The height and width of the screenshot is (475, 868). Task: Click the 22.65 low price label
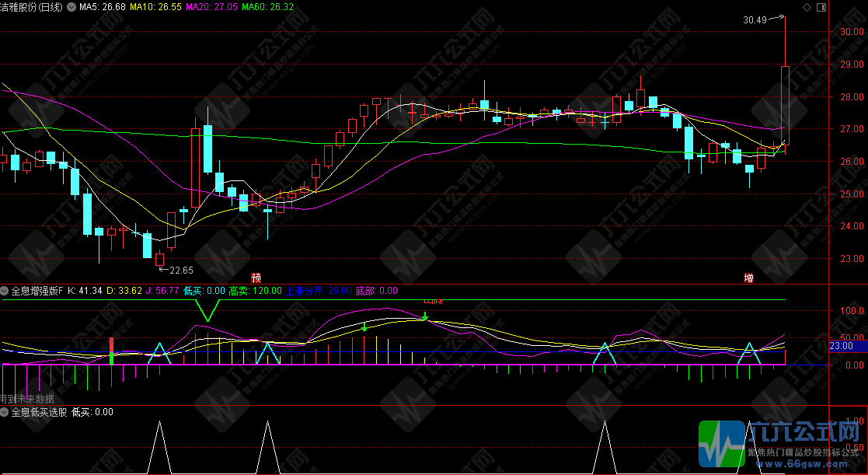[x=181, y=270]
